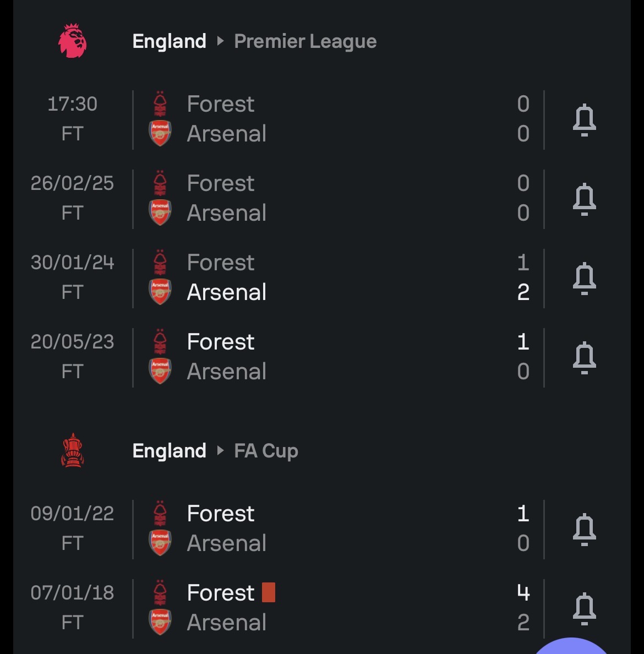Toggle notification bell for 26/02/25 match
This screenshot has width=644, height=654.
pos(584,199)
